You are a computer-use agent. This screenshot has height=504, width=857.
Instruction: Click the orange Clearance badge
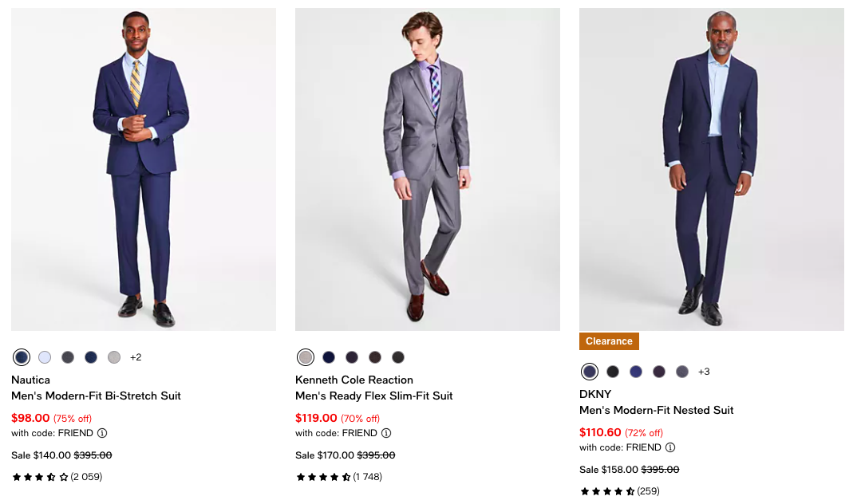click(609, 341)
